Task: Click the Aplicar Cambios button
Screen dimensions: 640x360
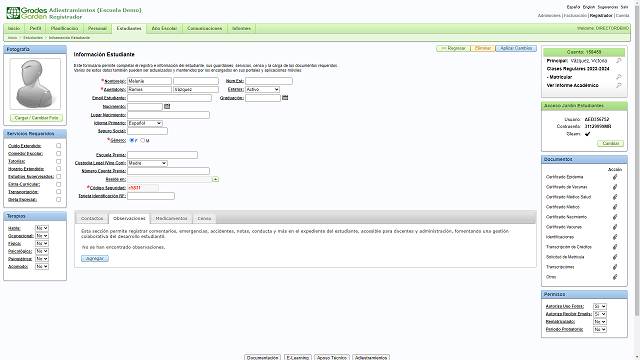Action: (516, 48)
